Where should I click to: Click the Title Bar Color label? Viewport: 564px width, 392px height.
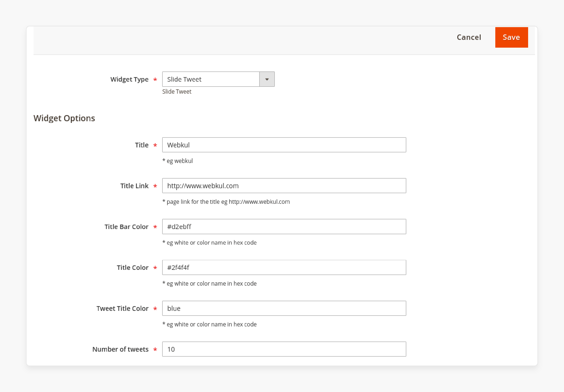(x=127, y=227)
